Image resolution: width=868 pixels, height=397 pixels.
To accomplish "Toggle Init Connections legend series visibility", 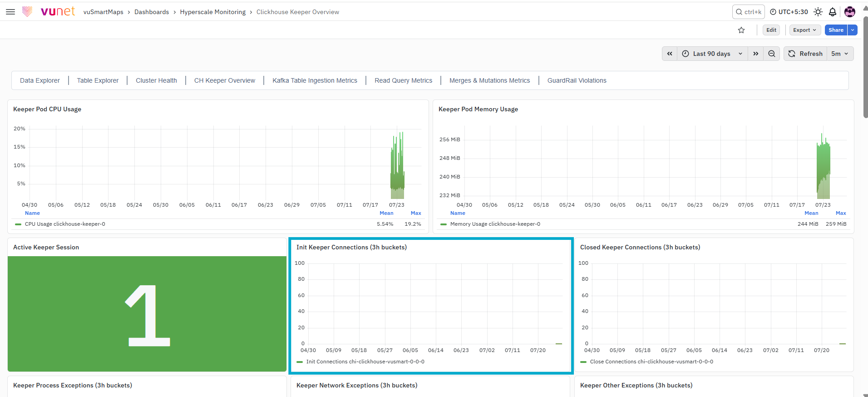I will [x=360, y=362].
